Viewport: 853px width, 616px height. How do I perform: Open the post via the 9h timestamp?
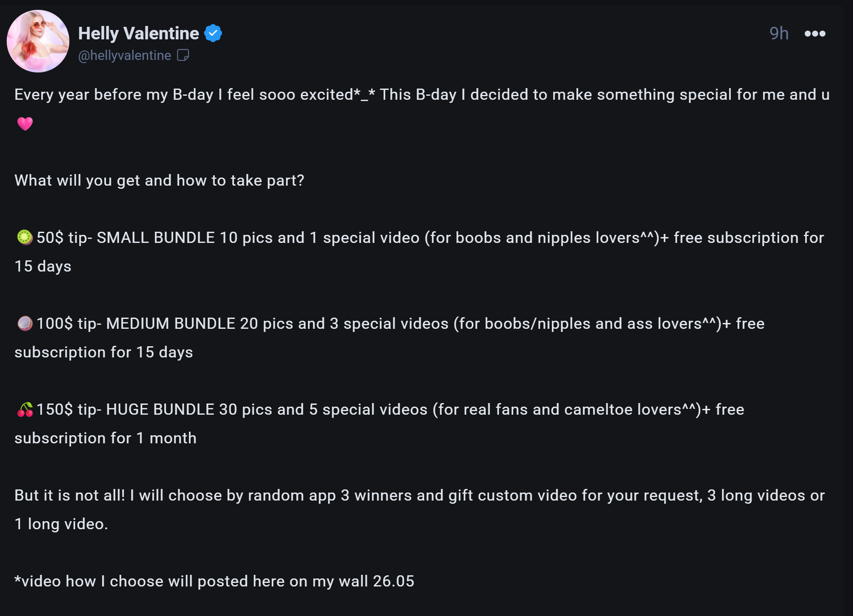click(778, 34)
